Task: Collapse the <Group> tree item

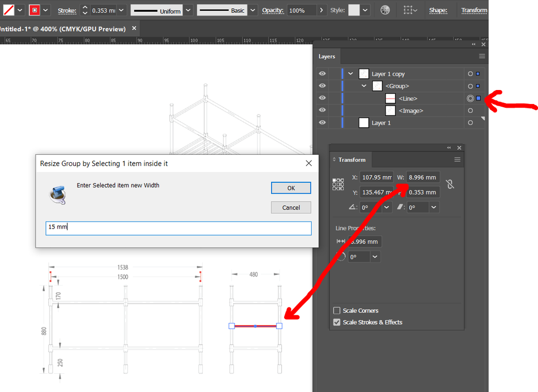Action: pyautogui.click(x=364, y=86)
